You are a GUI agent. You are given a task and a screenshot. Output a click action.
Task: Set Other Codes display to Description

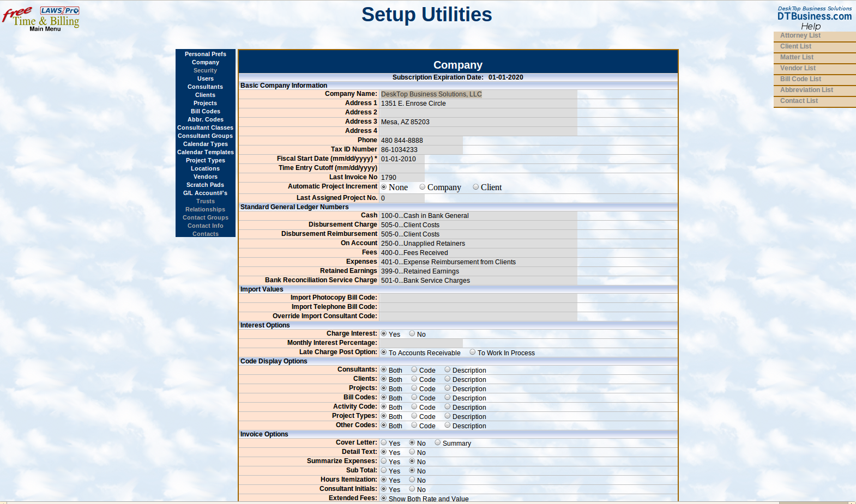(448, 425)
